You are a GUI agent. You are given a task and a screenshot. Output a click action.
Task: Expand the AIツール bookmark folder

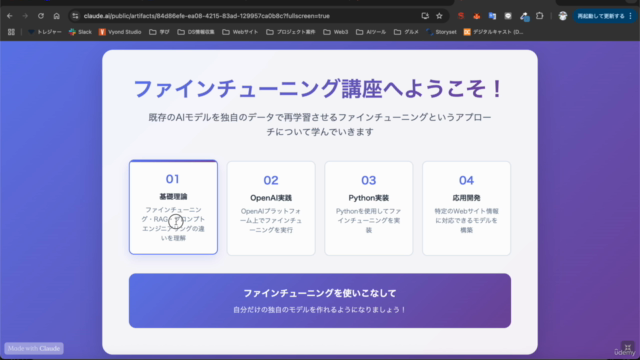click(x=371, y=32)
